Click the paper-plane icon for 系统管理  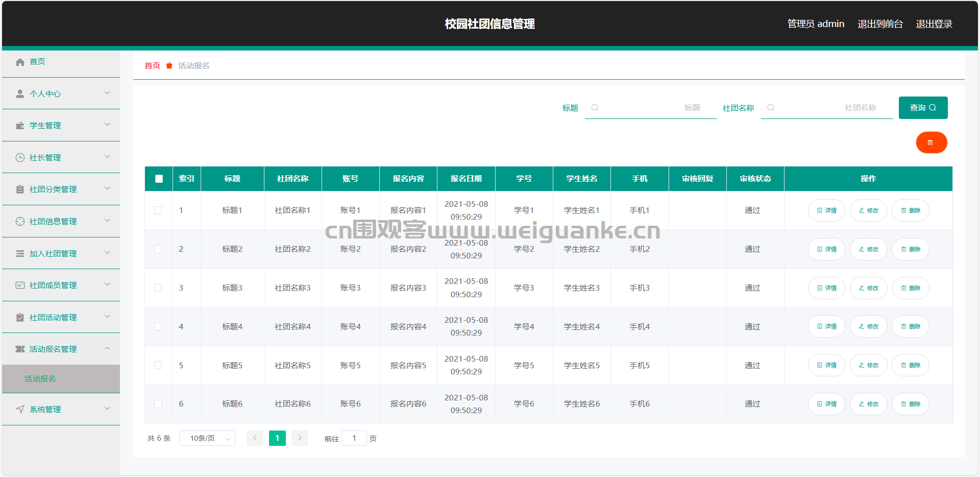pyautogui.click(x=20, y=410)
